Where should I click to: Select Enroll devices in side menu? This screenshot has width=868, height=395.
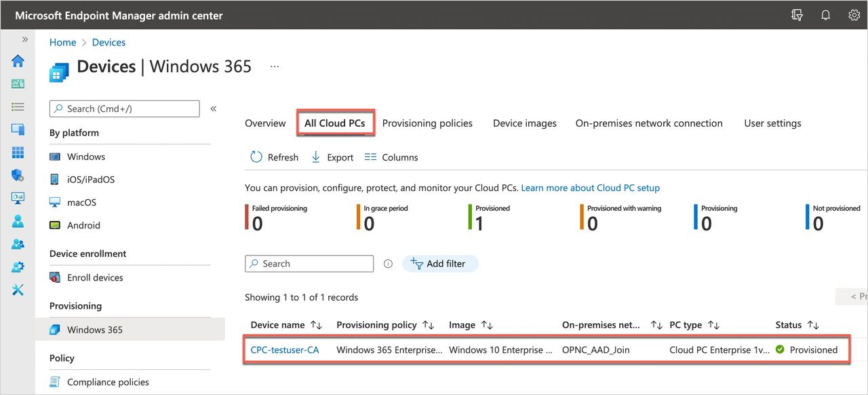point(95,278)
